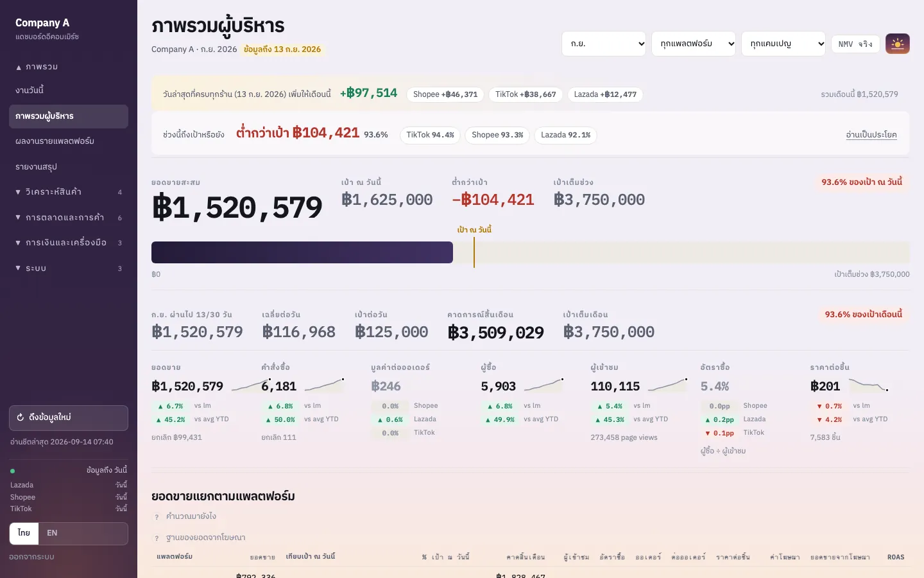The height and width of the screenshot is (578, 924).
Task: Click the green data status dot
Action: coord(13,471)
